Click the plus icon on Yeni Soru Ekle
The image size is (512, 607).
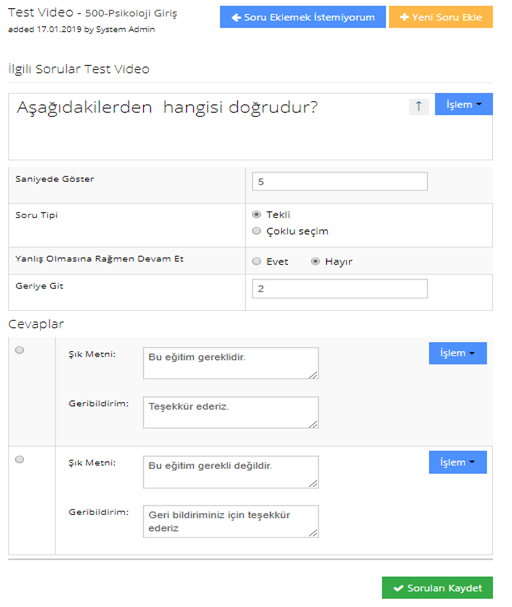tap(404, 17)
